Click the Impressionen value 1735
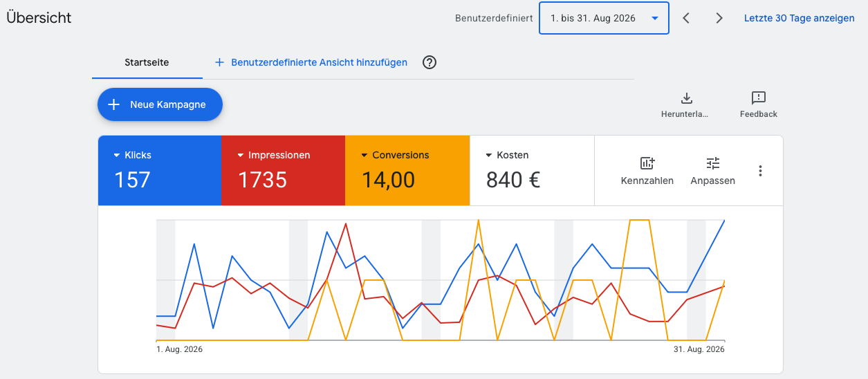 click(x=262, y=180)
